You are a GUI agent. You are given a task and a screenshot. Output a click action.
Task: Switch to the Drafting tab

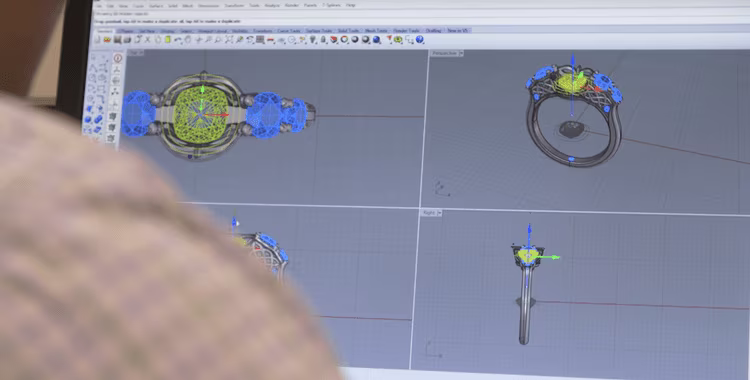(433, 31)
